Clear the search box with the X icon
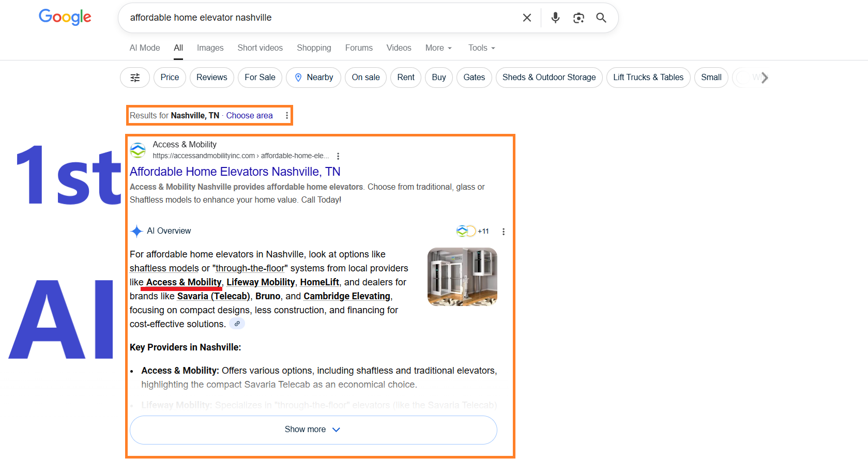868x459 pixels. point(527,18)
